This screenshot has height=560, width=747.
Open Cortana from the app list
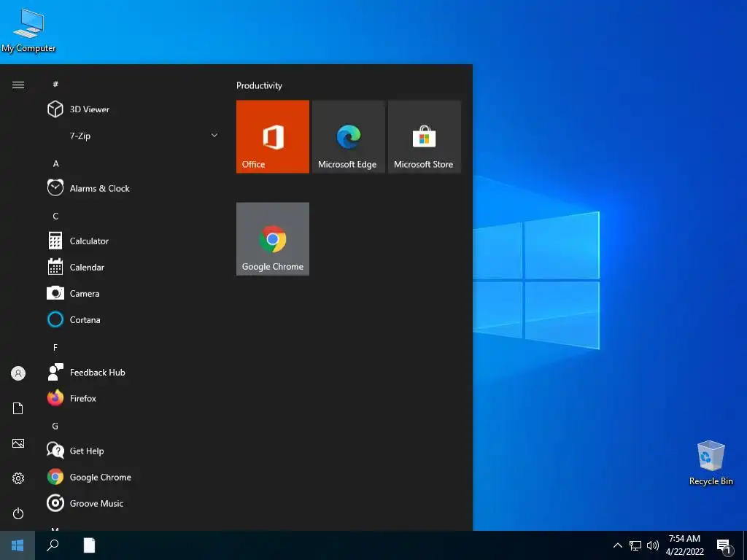click(133, 319)
